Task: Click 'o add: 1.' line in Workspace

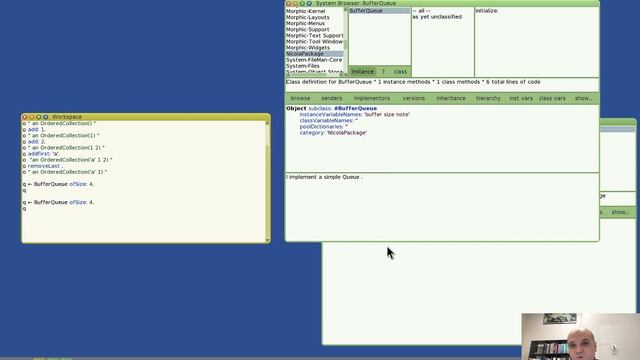Action: click(x=34, y=129)
